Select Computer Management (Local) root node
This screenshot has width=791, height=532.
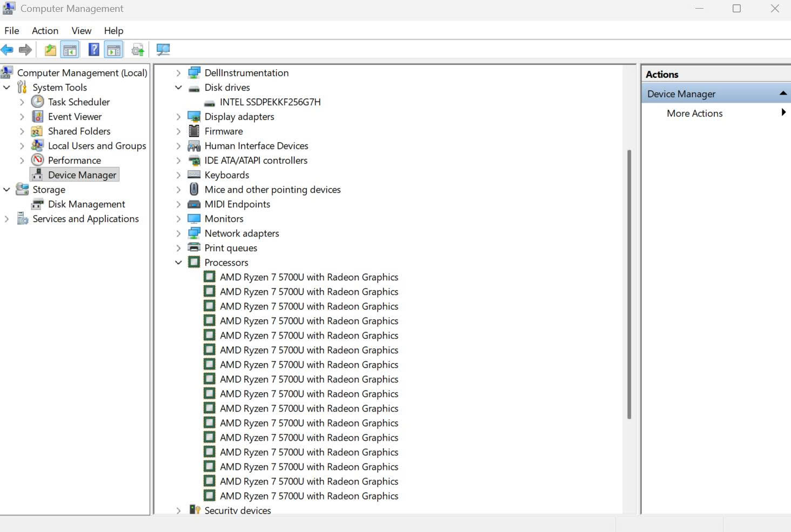click(x=82, y=73)
